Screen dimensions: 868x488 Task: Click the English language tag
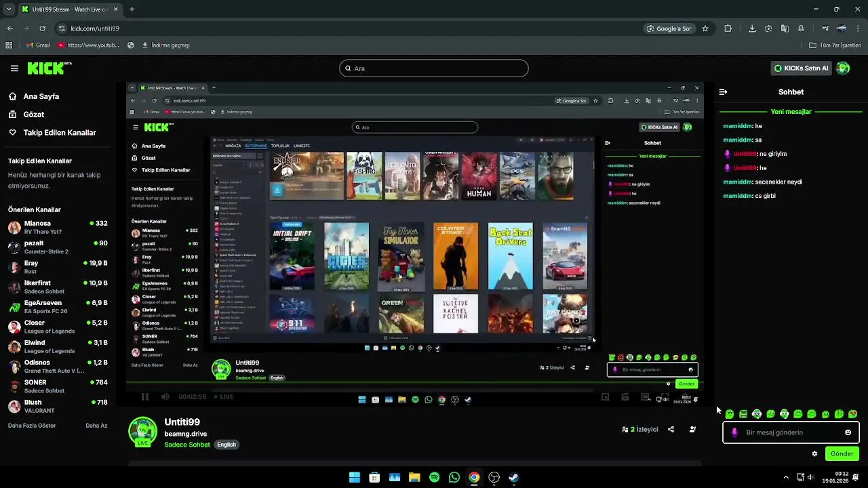pos(226,445)
